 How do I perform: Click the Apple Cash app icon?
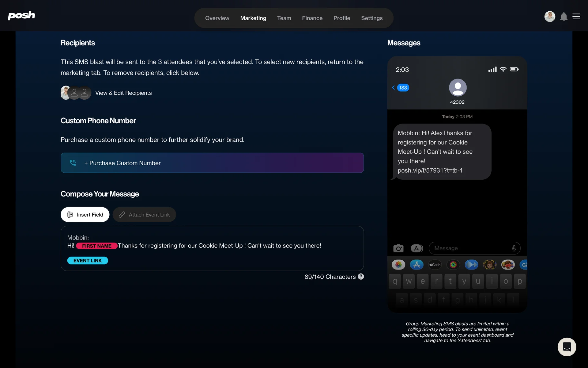coord(435,265)
